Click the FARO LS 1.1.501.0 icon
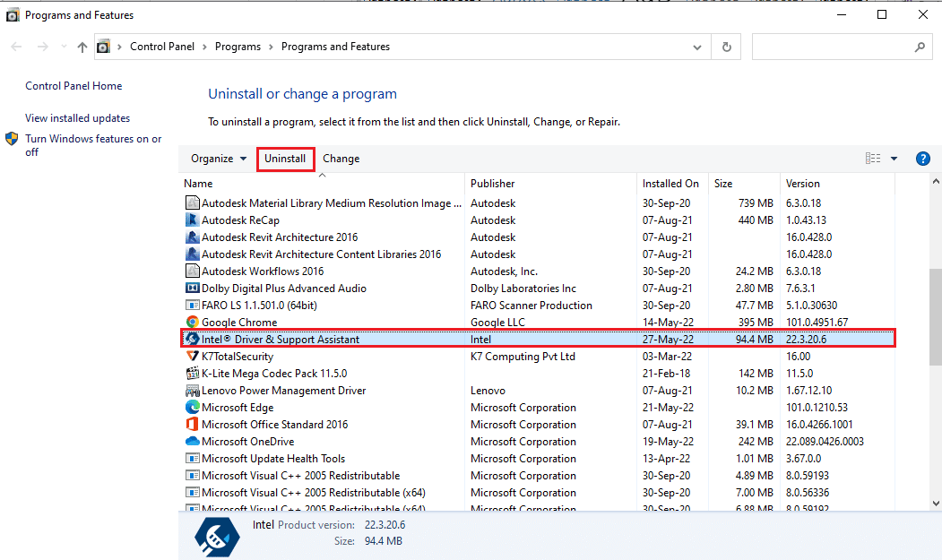 click(192, 306)
